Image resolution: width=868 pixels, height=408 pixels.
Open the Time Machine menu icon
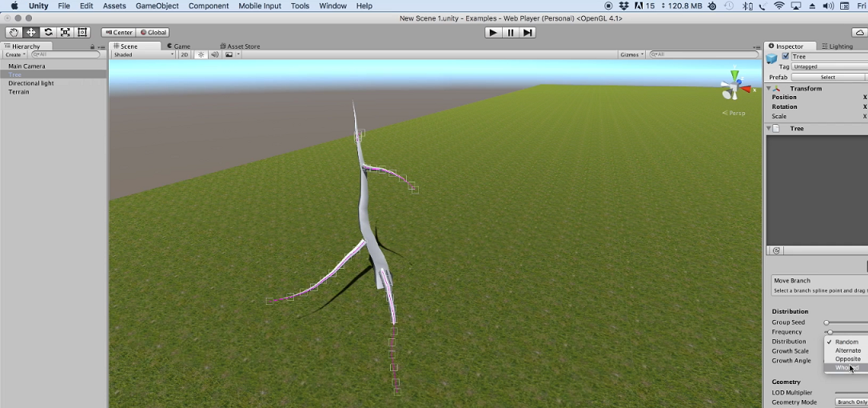tap(729, 6)
